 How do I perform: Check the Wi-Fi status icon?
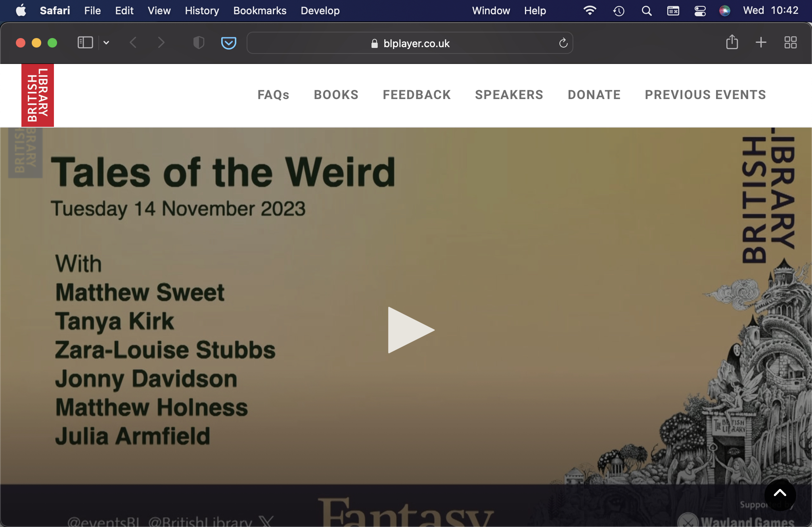tap(590, 10)
